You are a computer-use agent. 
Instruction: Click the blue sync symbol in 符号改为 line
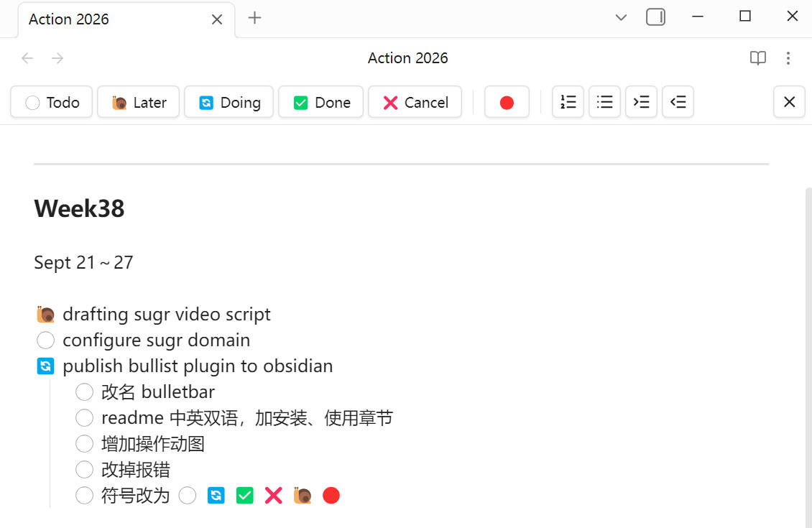(x=216, y=496)
